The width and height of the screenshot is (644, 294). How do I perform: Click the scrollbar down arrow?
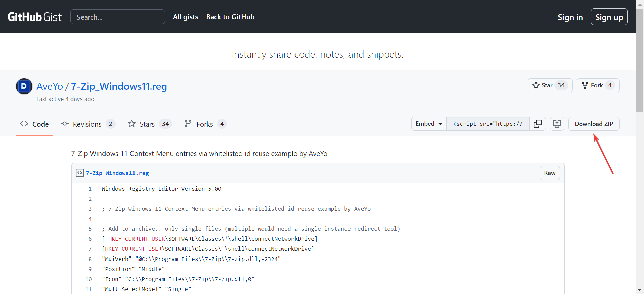[640, 290]
